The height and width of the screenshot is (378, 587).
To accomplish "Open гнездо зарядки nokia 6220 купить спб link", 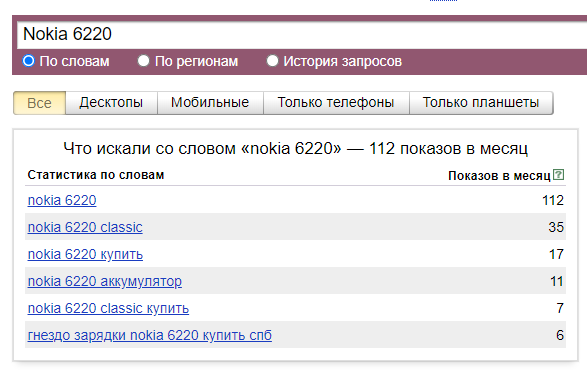I will [150, 335].
